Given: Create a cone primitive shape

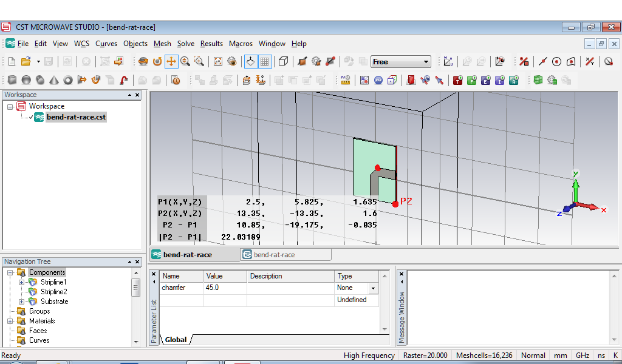Looking at the screenshot, I should click(x=53, y=80).
